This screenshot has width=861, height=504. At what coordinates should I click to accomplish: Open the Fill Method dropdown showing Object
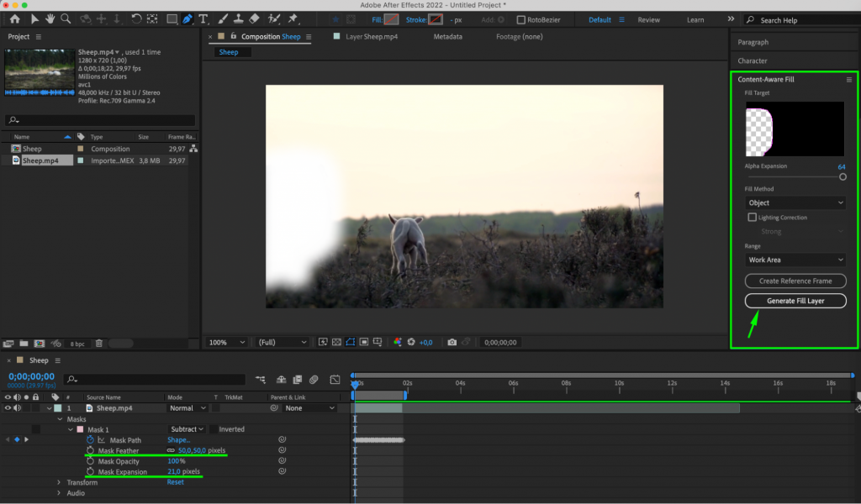point(794,202)
